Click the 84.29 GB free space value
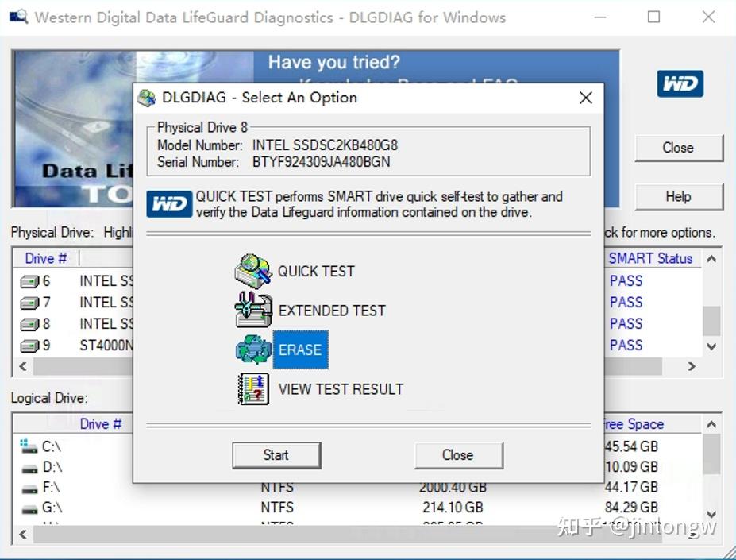736x560 pixels. tap(631, 508)
